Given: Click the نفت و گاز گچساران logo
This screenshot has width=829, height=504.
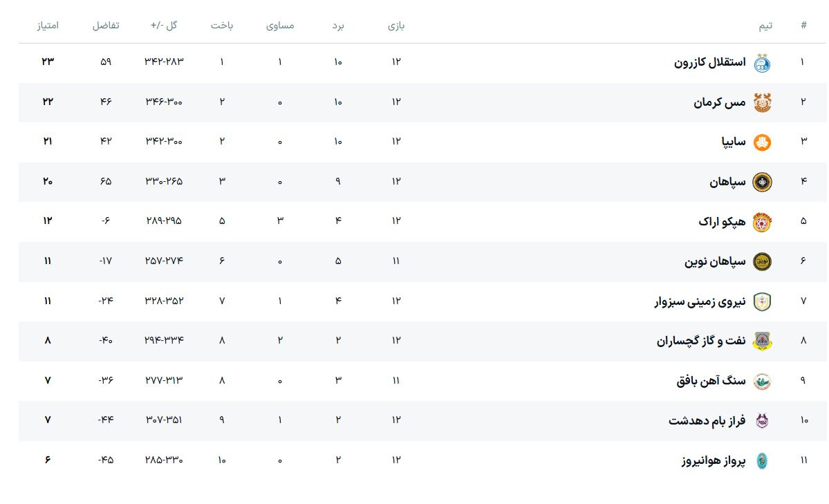Looking at the screenshot, I should (762, 341).
